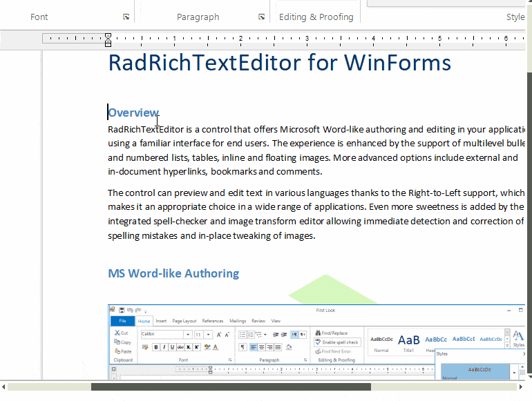Click the line starting "and numbered lists, tables"
Screen dimensions: 532x401
click(313, 157)
